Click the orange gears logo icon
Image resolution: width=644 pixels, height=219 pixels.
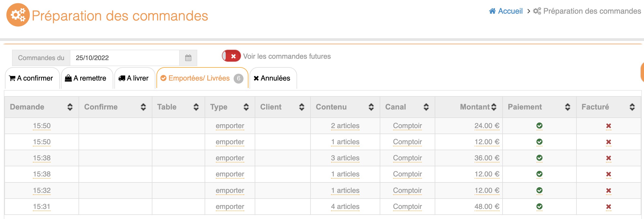18,15
